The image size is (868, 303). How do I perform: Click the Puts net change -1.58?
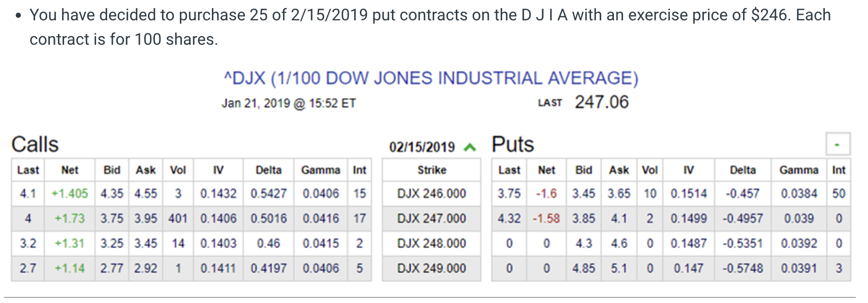(x=546, y=219)
